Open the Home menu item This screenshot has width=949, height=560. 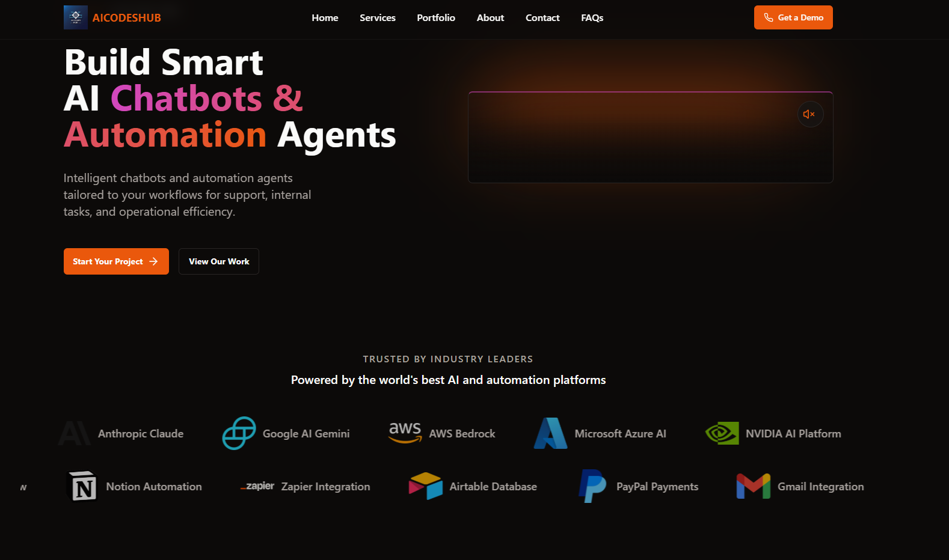(x=325, y=18)
